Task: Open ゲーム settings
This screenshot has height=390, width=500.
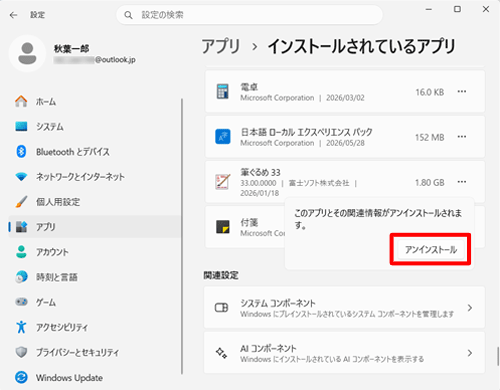Action: click(x=95, y=302)
